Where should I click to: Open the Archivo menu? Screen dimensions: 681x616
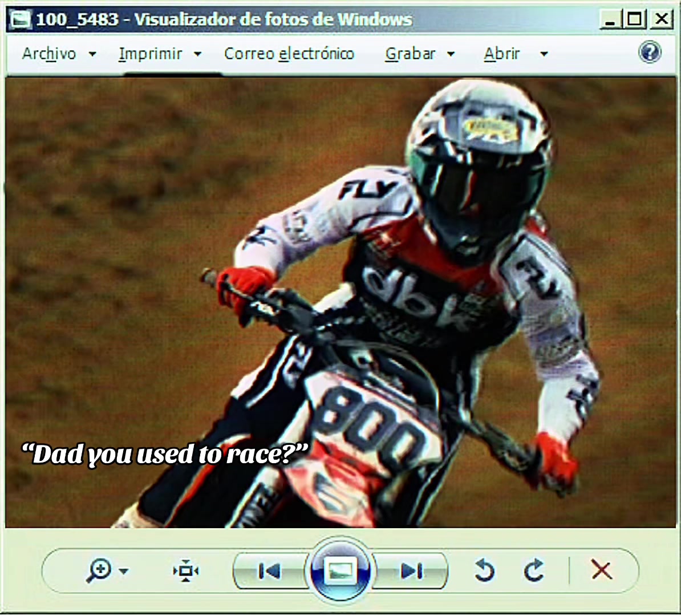[x=49, y=54]
